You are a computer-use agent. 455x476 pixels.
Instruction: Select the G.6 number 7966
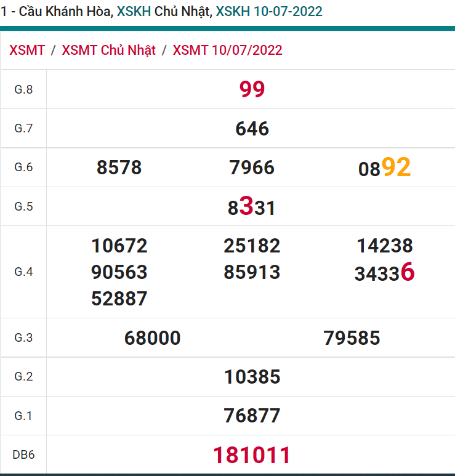tap(252, 167)
